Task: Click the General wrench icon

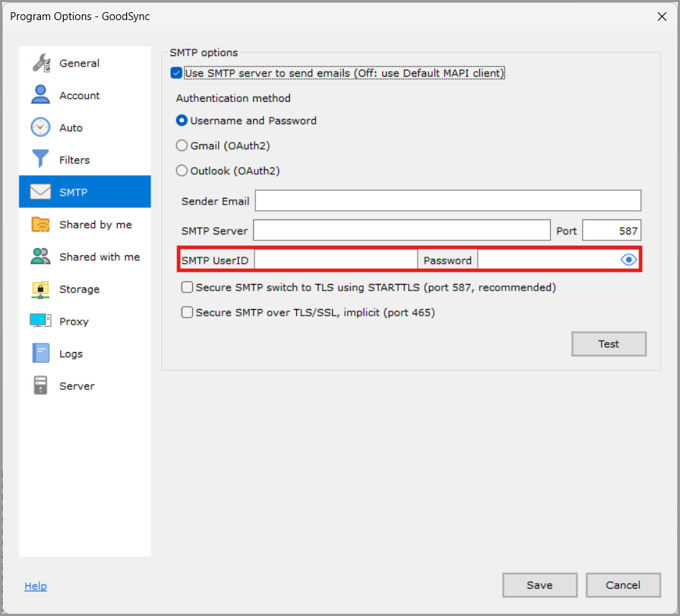Action: tap(41, 63)
